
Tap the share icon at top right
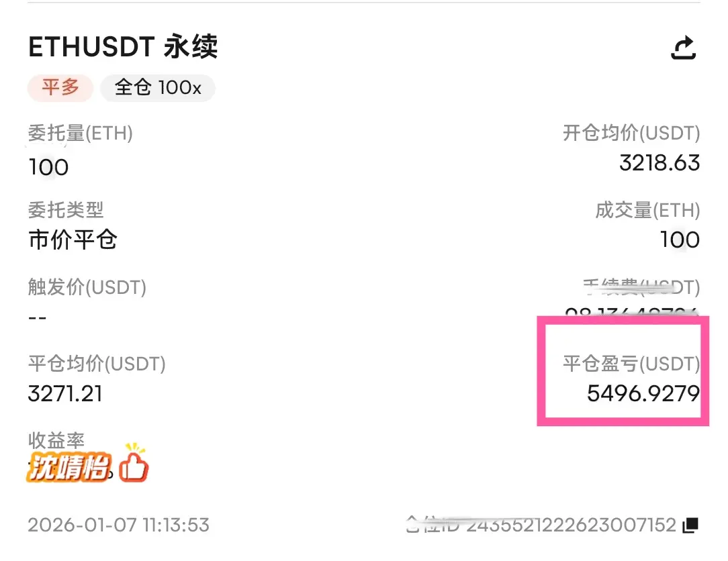[x=684, y=48]
